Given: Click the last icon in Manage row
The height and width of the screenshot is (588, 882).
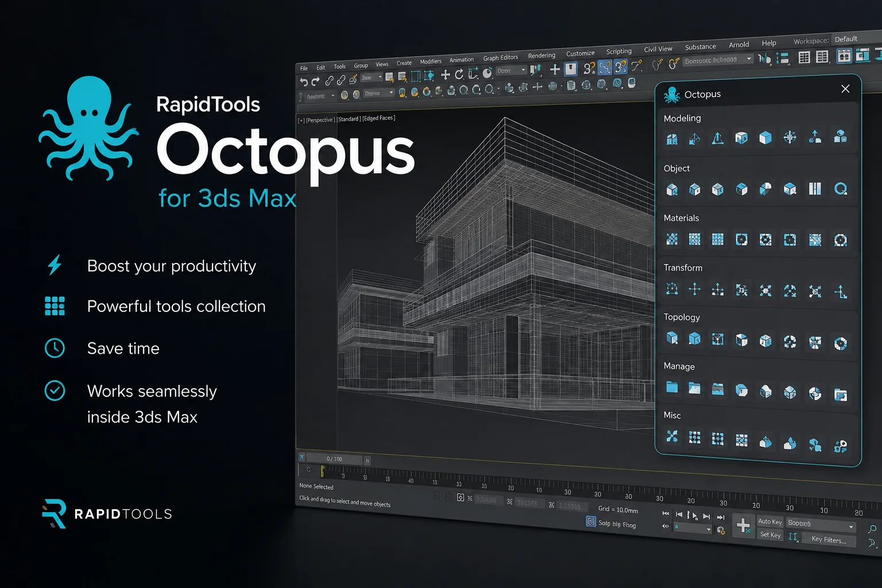Looking at the screenshot, I should point(841,394).
